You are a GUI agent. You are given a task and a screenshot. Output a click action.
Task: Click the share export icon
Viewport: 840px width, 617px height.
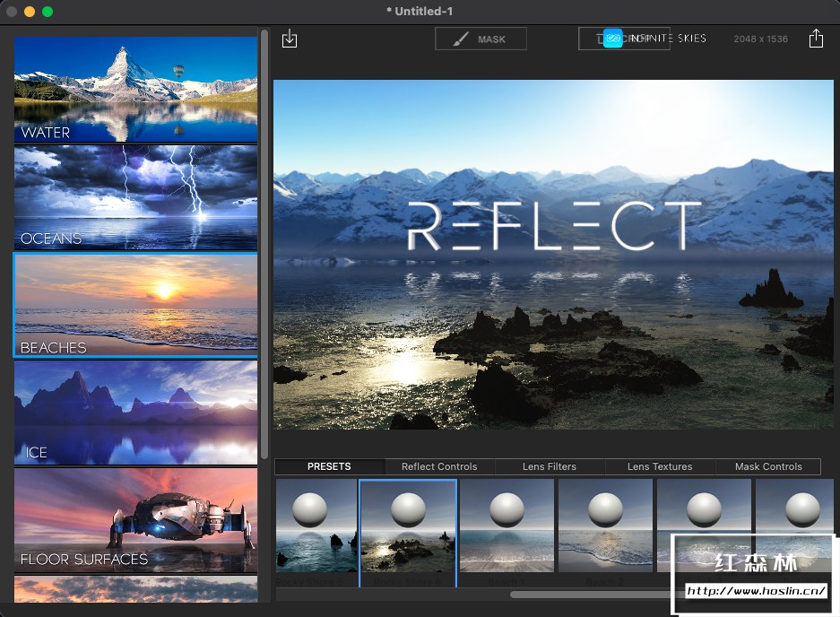tap(815, 39)
